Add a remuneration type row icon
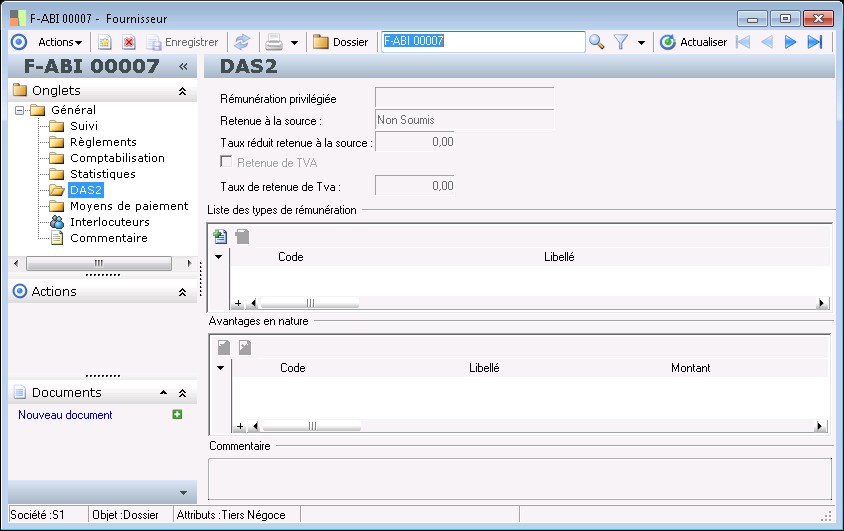Screen dimensions: 844x531 [x=221, y=237]
